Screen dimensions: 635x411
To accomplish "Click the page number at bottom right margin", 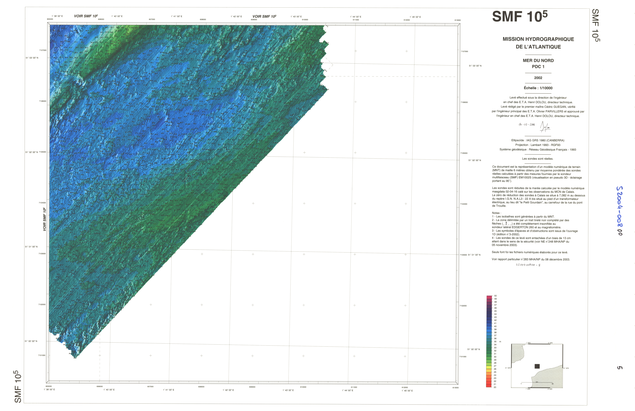I will point(619,369).
